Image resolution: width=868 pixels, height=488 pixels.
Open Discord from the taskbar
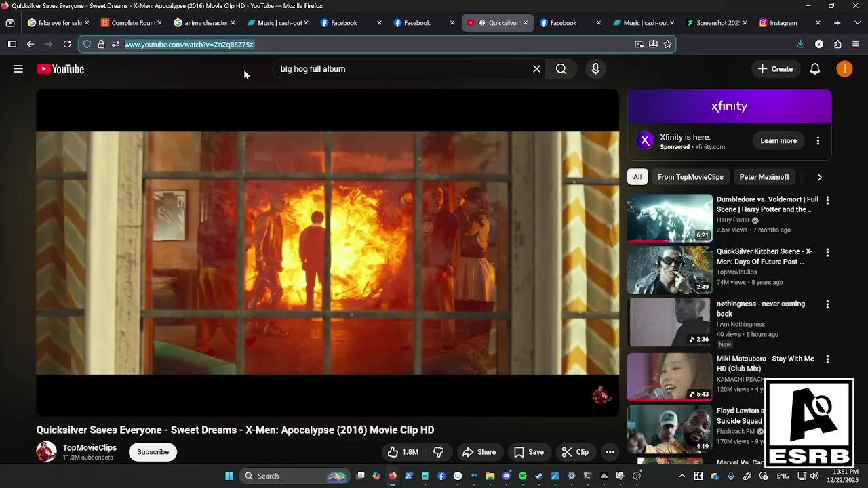[507, 476]
